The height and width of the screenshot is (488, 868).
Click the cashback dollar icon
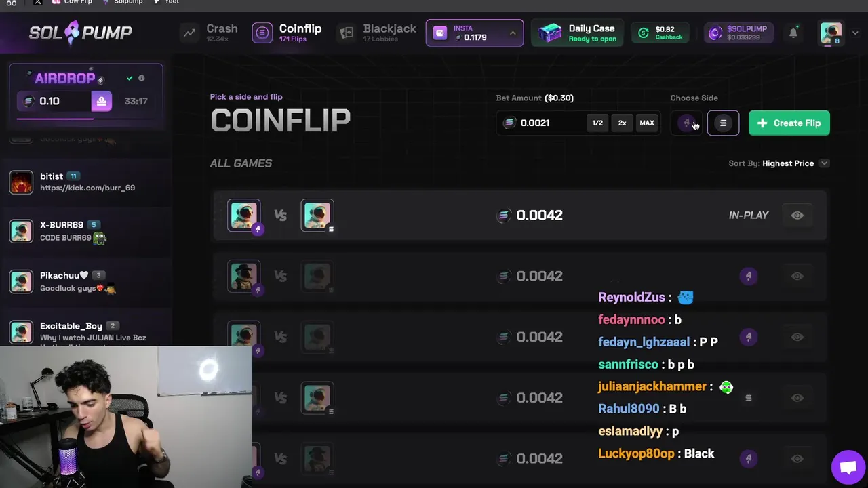tap(643, 33)
